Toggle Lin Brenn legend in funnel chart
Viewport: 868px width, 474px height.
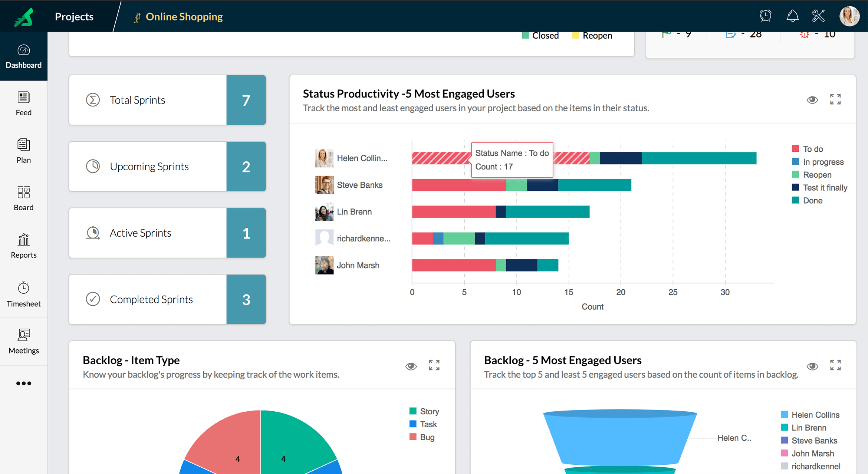[x=803, y=428]
